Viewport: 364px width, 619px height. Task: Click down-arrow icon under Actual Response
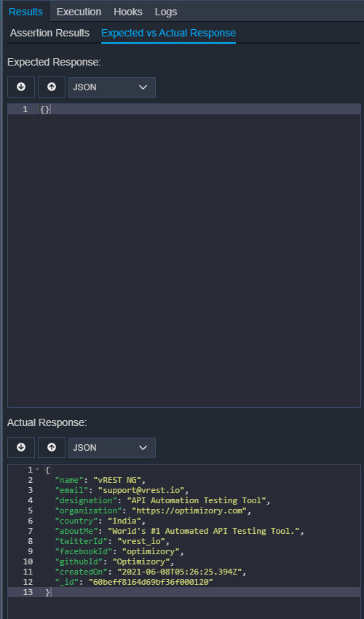coord(21,448)
